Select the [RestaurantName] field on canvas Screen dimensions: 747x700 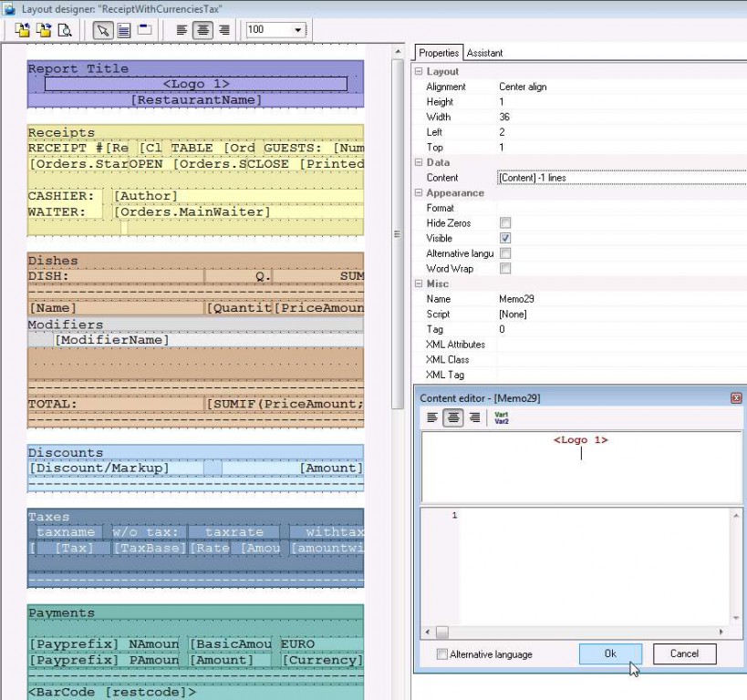click(196, 100)
